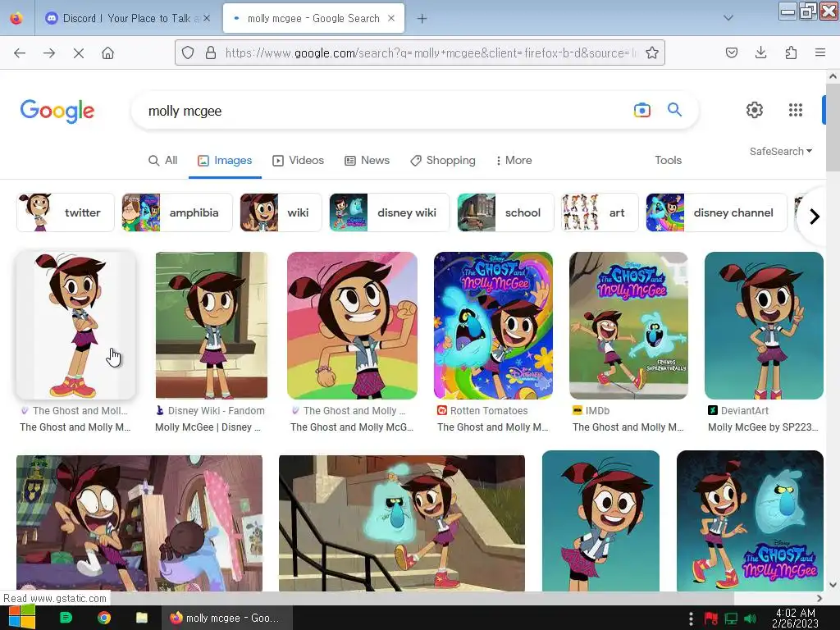Close the Discord tab
The height and width of the screenshot is (630, 840).
[207, 18]
